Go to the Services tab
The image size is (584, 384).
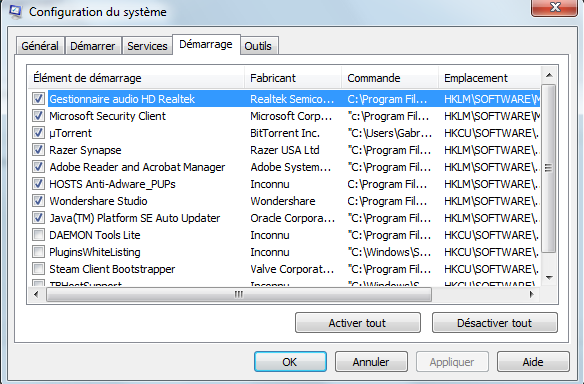(x=147, y=46)
